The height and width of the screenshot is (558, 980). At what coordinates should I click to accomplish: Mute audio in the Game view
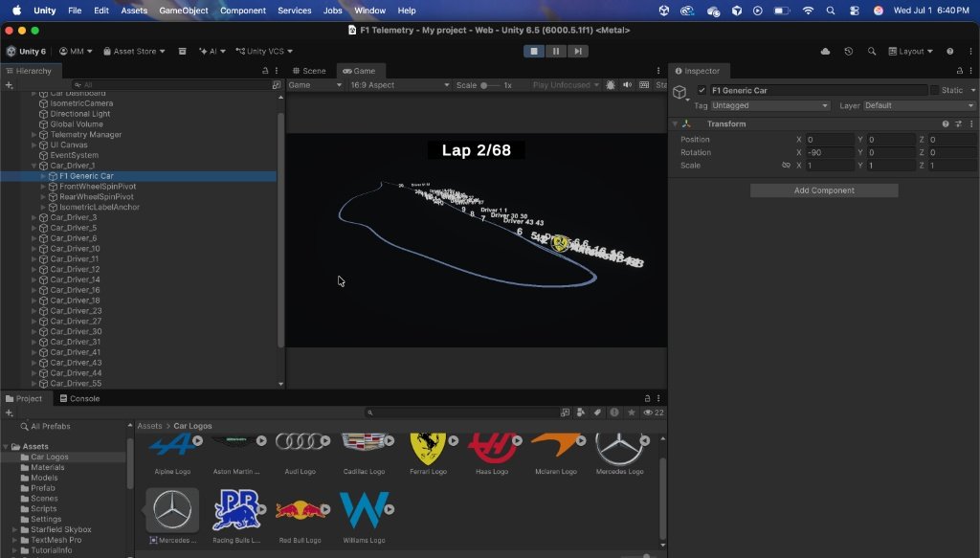coord(627,85)
